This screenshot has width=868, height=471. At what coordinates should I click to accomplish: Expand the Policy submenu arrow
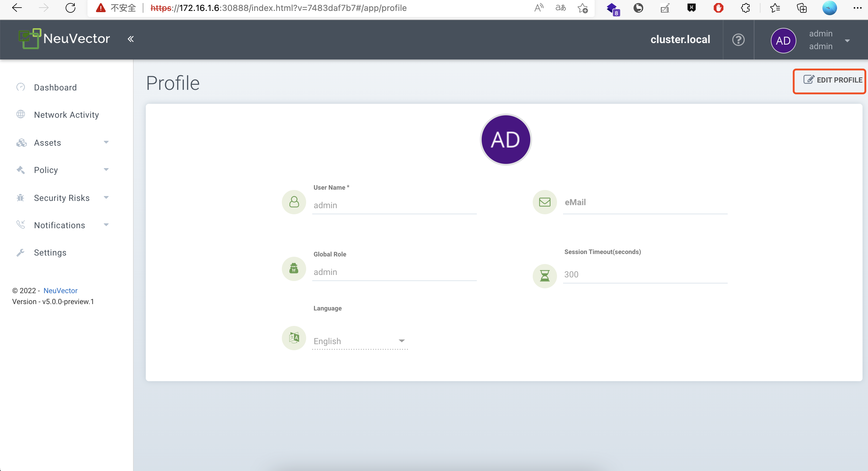tap(106, 170)
